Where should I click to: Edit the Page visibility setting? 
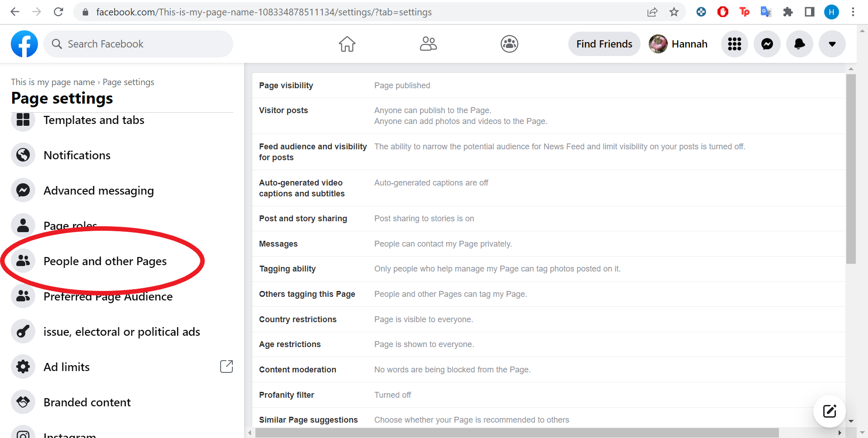coord(548,86)
